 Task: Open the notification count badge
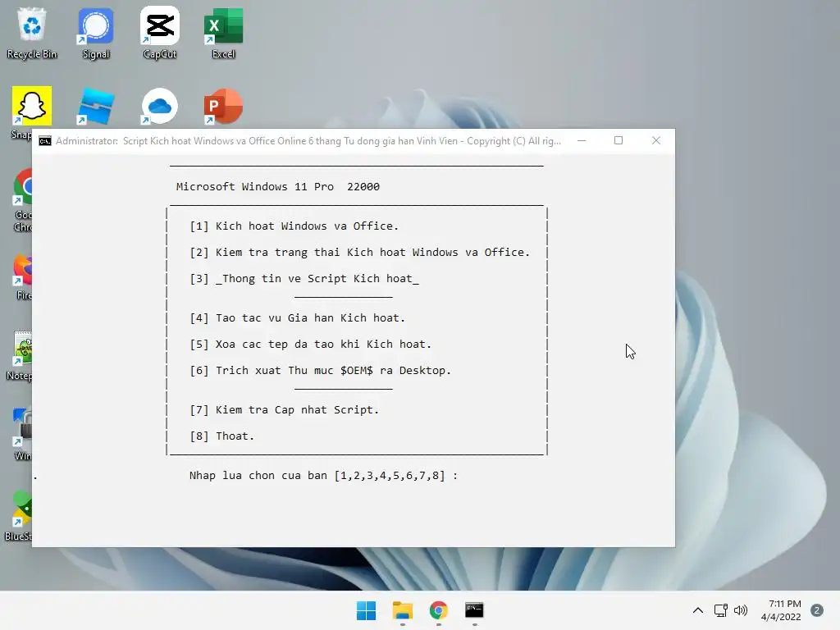[817, 610]
